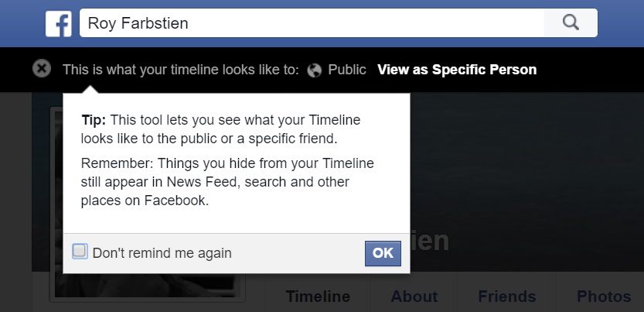Click the Facebook logo icon

tap(59, 23)
